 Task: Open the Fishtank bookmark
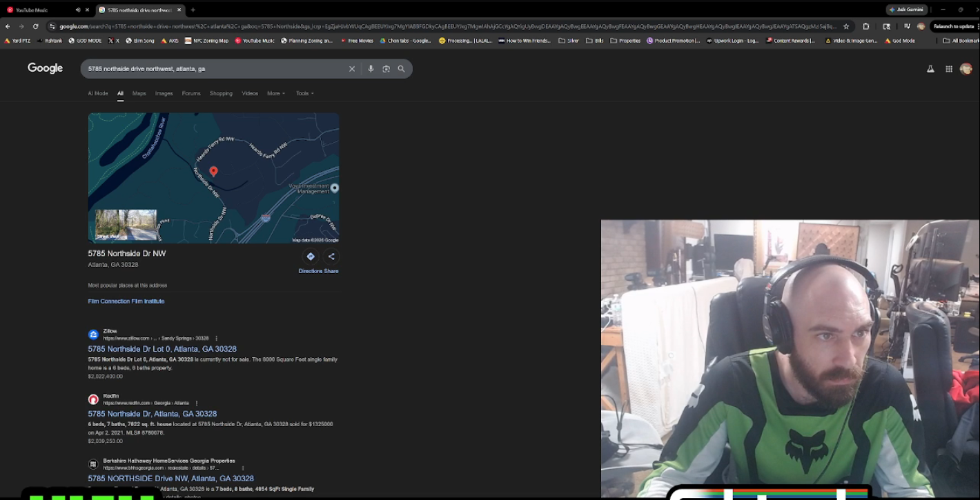pos(49,41)
